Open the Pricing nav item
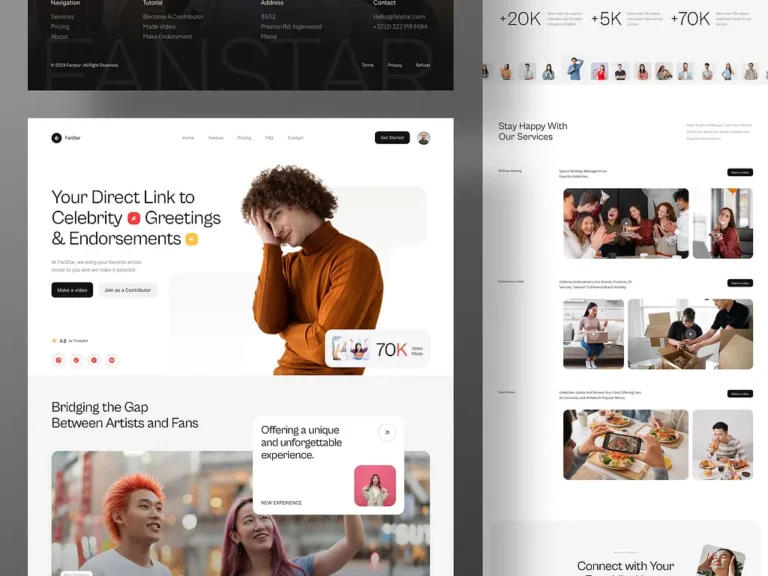 [x=244, y=138]
